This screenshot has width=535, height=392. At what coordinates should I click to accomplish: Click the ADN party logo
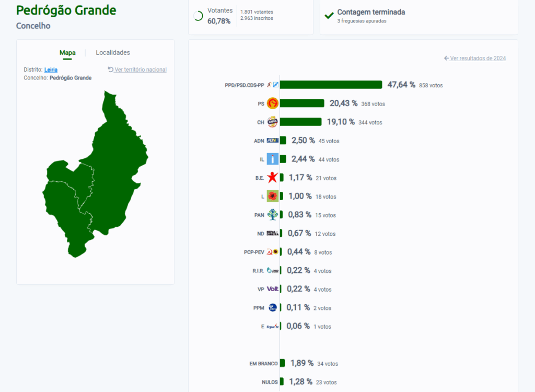click(272, 141)
